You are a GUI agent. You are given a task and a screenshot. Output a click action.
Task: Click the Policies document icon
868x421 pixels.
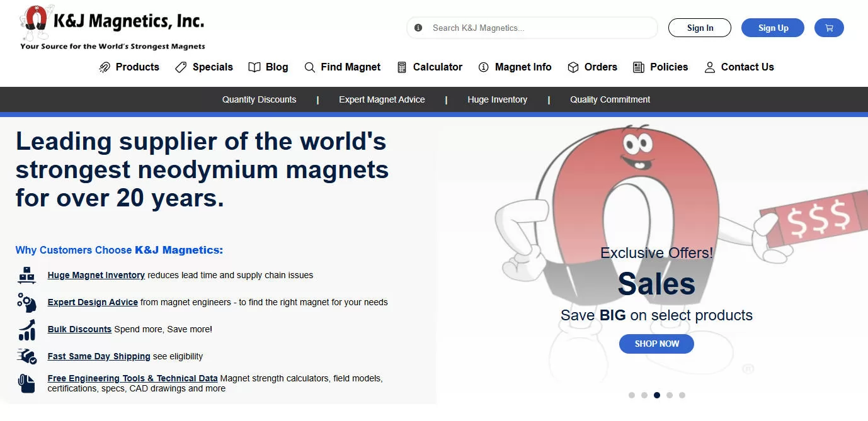click(639, 67)
